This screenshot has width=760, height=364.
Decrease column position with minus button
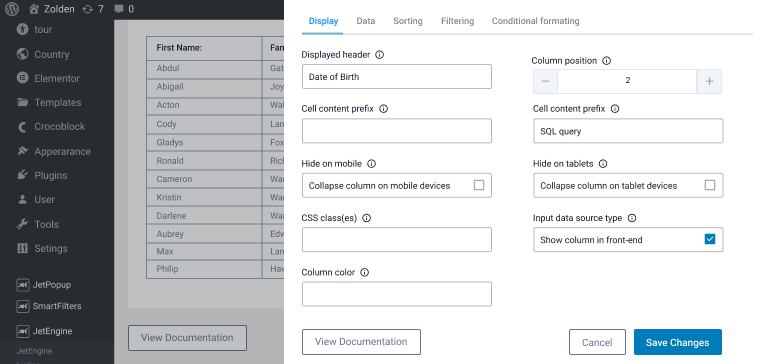click(x=545, y=81)
